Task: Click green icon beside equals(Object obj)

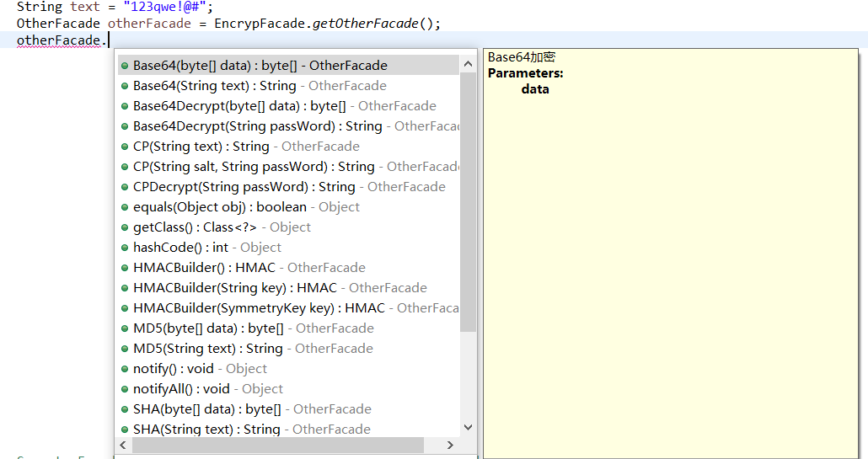Action: (x=124, y=207)
